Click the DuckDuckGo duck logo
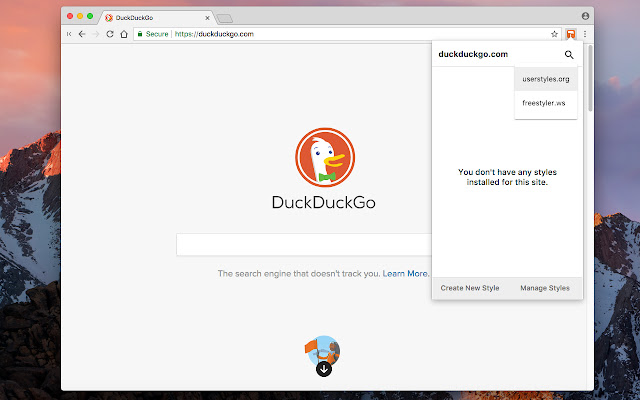Viewport: 640px width, 400px height. coord(325,157)
